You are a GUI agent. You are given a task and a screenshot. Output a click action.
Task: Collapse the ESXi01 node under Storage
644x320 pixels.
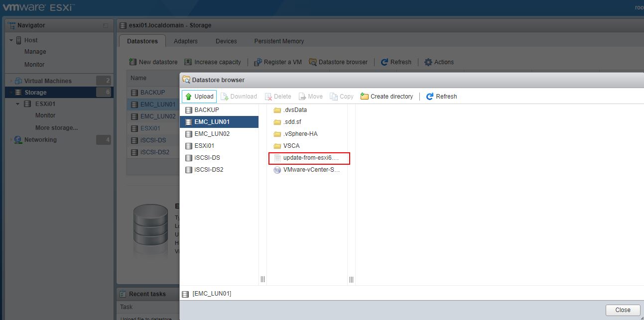17,104
